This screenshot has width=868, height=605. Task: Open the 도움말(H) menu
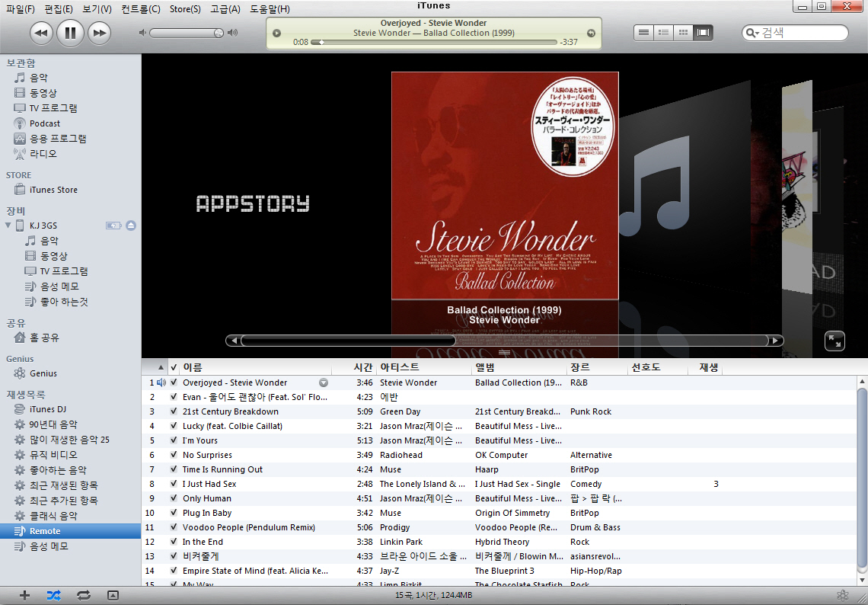pyautogui.click(x=270, y=9)
